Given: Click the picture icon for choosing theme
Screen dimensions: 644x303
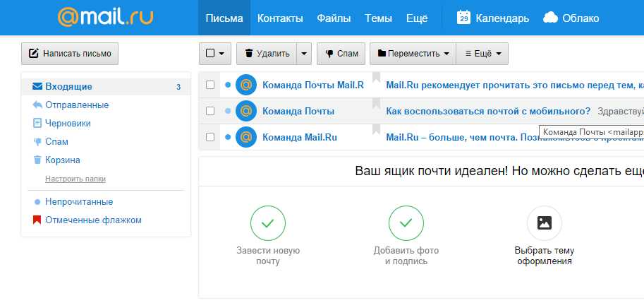Looking at the screenshot, I should click(544, 223).
